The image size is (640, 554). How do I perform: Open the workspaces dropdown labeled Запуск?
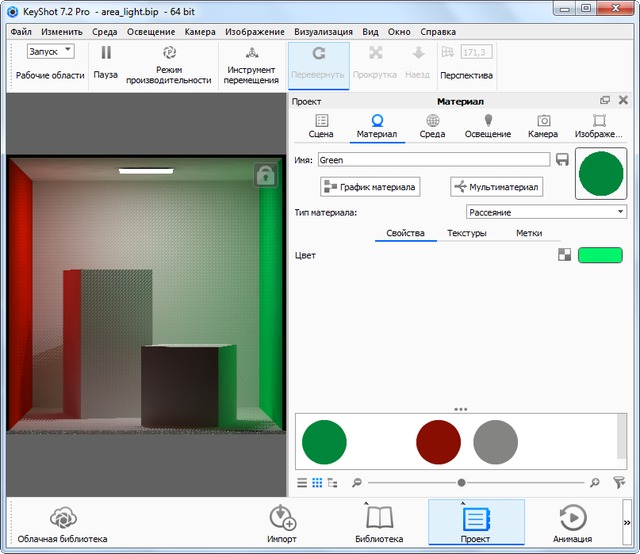[50, 51]
